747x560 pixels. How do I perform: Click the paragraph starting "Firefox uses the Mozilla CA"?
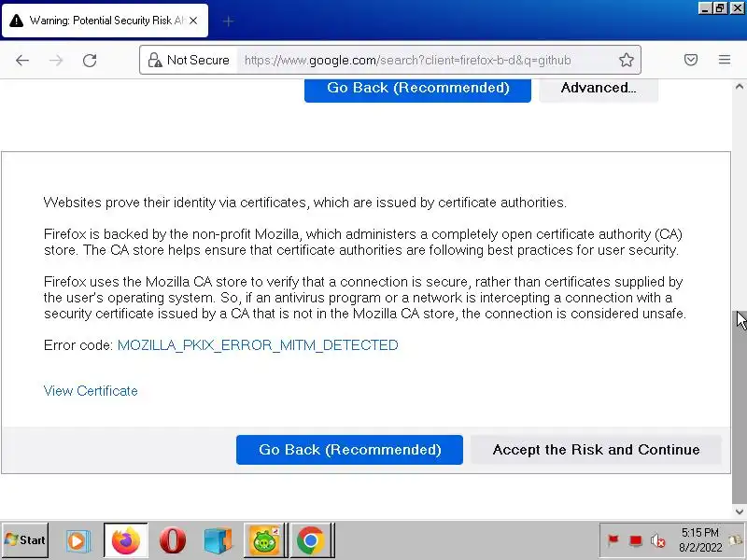pyautogui.click(x=365, y=298)
